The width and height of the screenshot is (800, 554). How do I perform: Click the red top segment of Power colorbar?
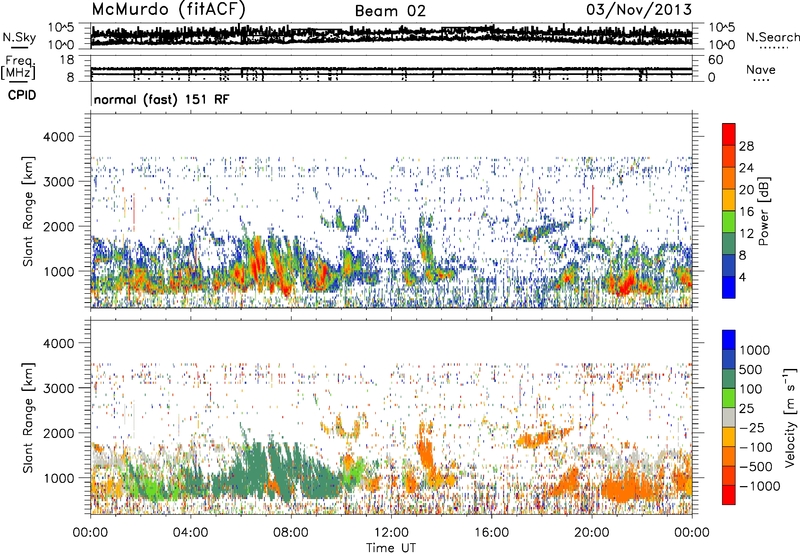coord(729,134)
